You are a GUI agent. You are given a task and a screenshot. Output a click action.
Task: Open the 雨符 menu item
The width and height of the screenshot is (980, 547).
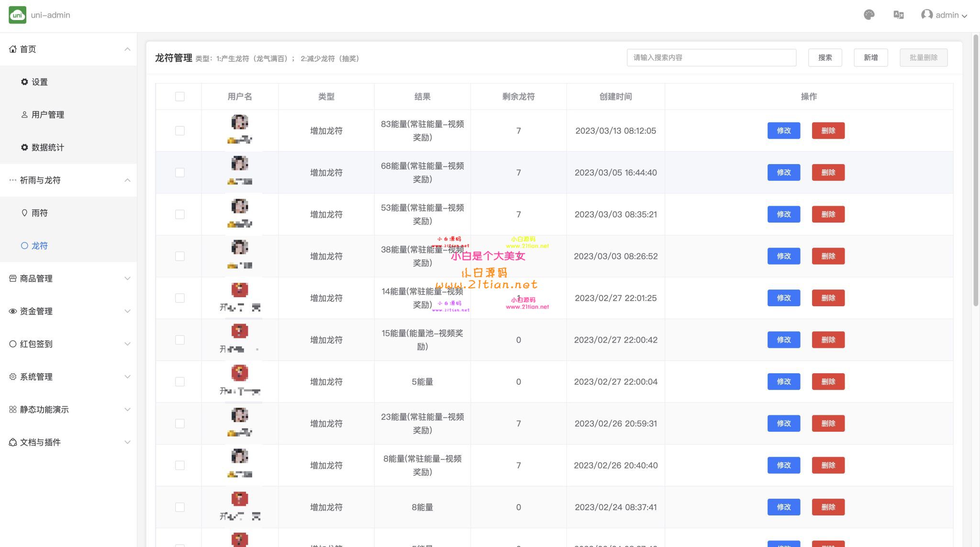(40, 213)
